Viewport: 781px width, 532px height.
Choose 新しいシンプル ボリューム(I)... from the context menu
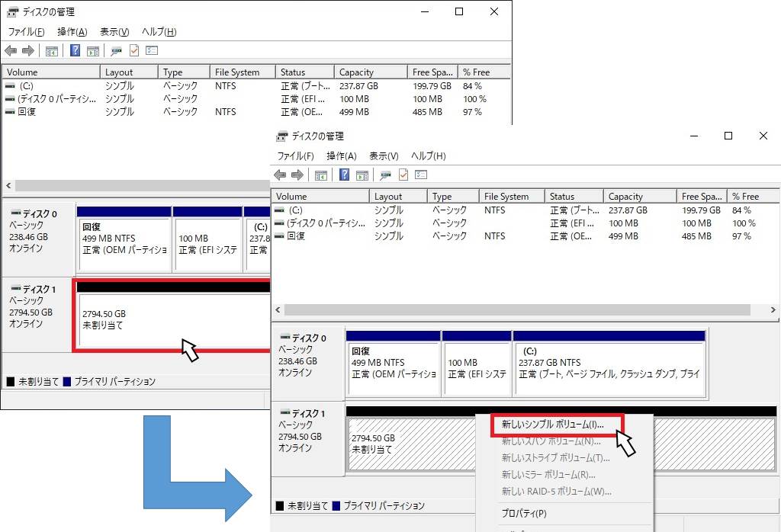tap(552, 424)
